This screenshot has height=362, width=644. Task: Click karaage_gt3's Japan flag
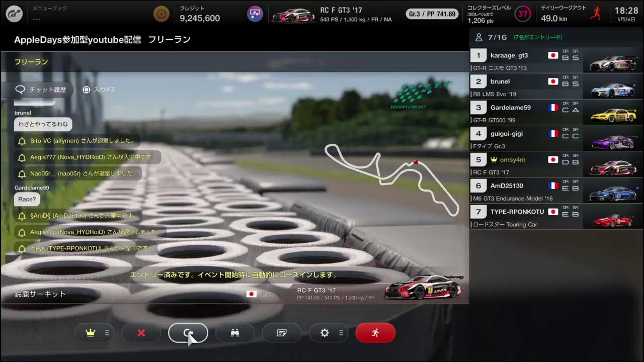(553, 56)
